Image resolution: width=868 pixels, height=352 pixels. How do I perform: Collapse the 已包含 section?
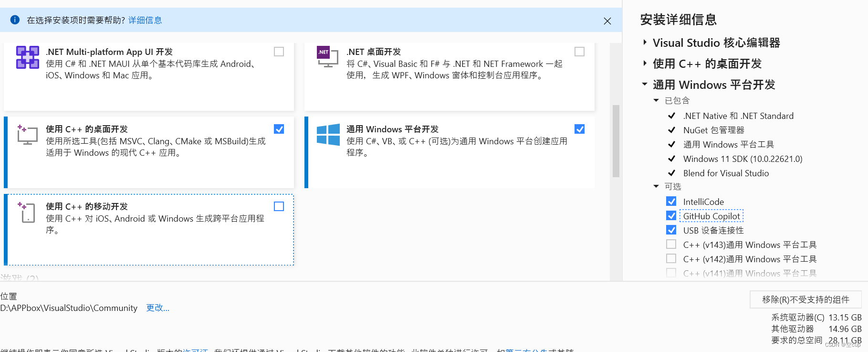[x=656, y=100]
